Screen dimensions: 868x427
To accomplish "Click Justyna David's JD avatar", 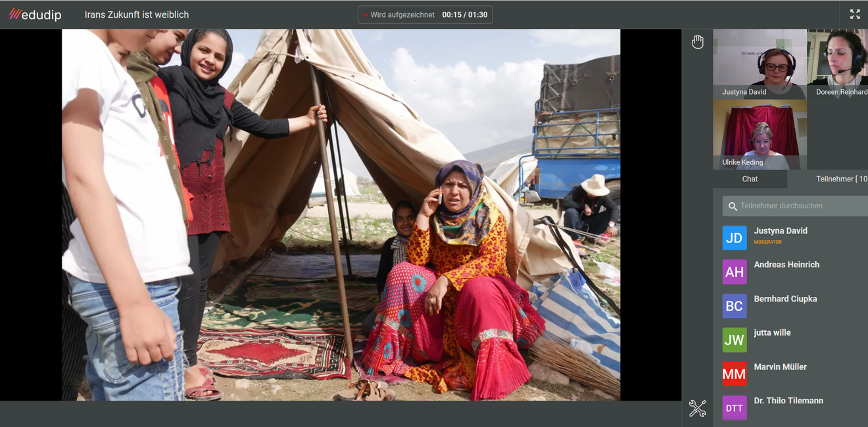I will [x=735, y=238].
